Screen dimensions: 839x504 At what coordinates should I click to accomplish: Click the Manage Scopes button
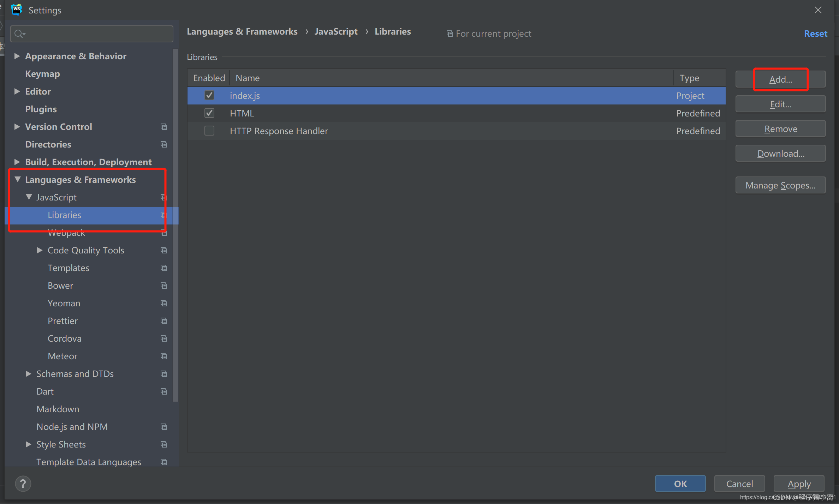(x=780, y=185)
